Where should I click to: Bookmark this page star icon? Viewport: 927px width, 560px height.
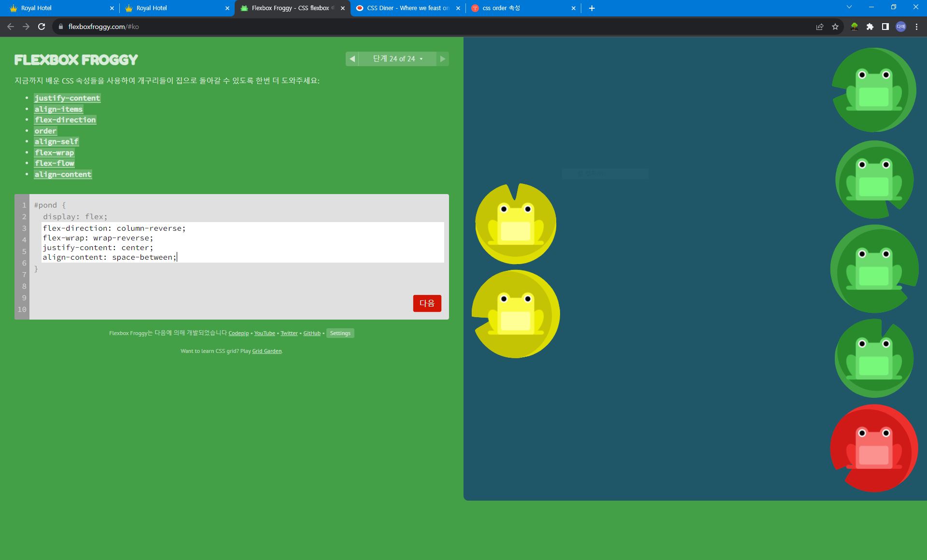point(835,27)
